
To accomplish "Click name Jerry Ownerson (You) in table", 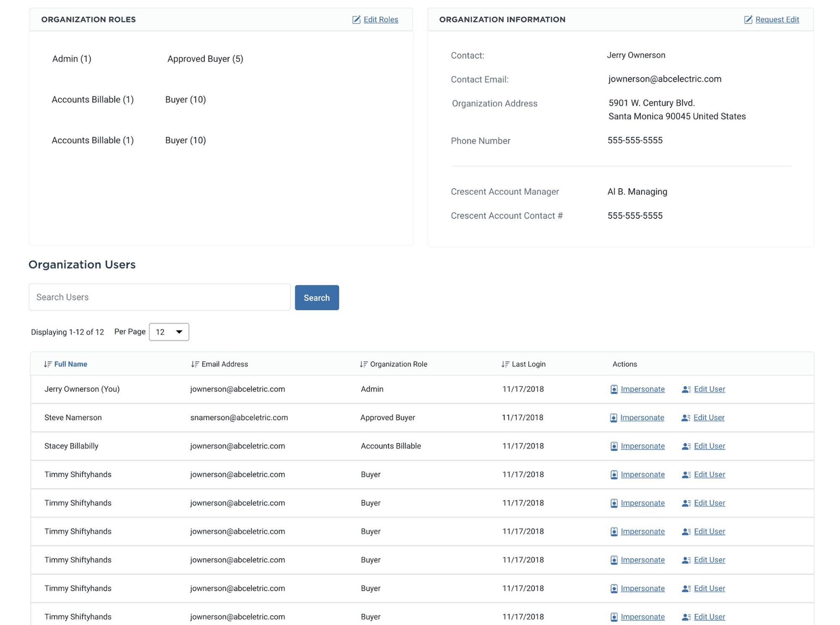I will (82, 389).
